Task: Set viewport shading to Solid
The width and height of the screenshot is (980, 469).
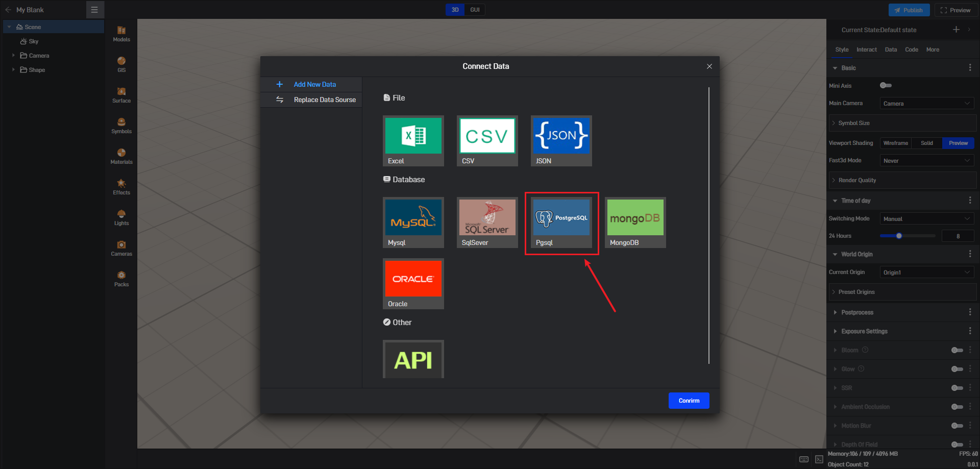Action: pyautogui.click(x=927, y=143)
